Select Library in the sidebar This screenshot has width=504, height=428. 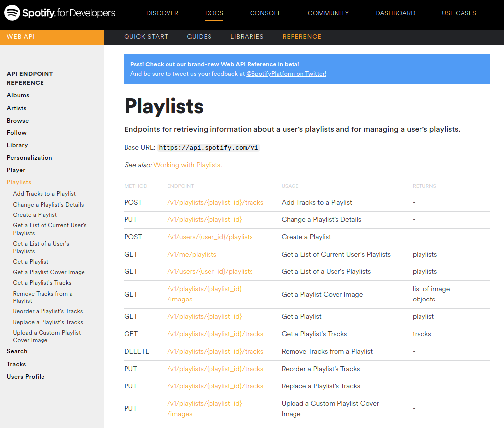pos(17,145)
